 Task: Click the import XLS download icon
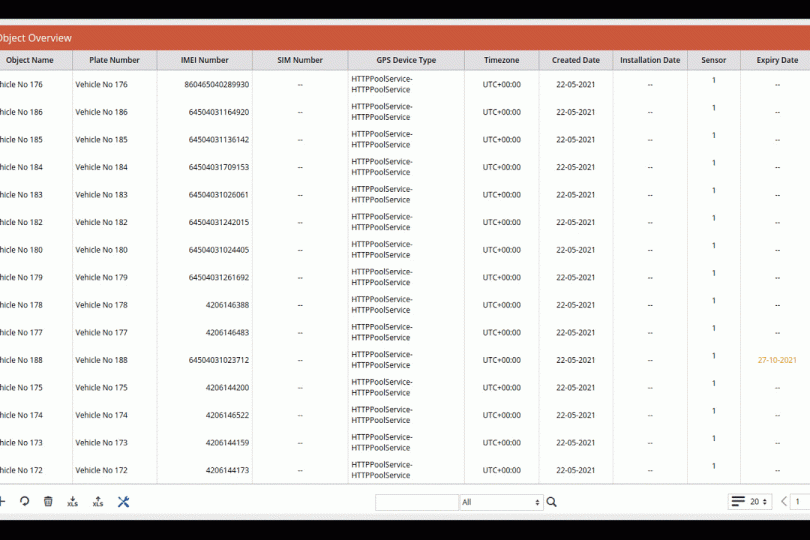pyautogui.click(x=73, y=502)
